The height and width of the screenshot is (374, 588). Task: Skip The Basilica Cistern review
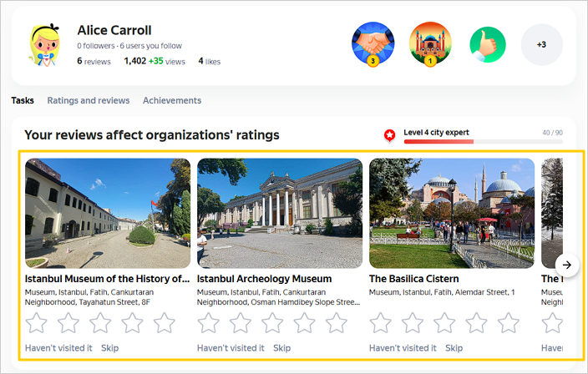tap(454, 348)
